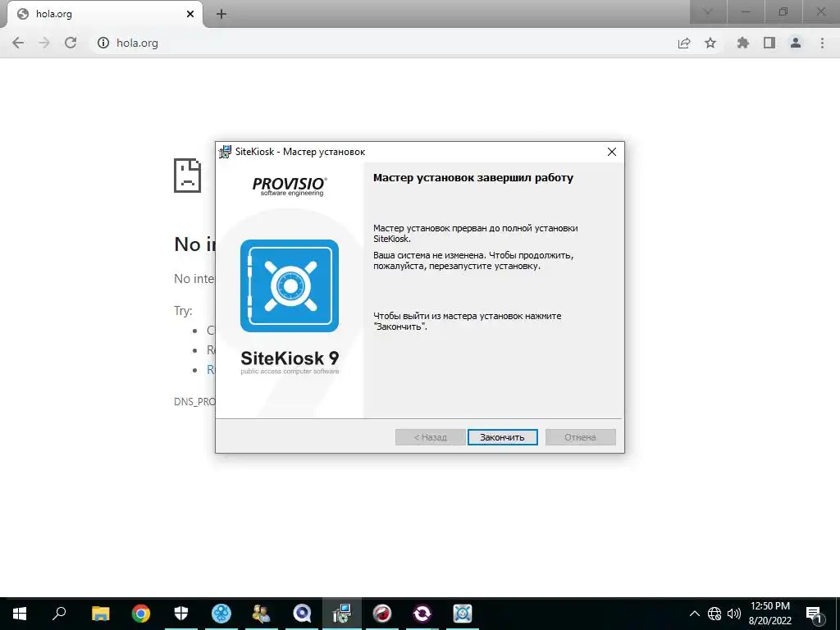Click 'SiteKiosk 9' product name text
The width and height of the screenshot is (840, 630).
coord(290,358)
